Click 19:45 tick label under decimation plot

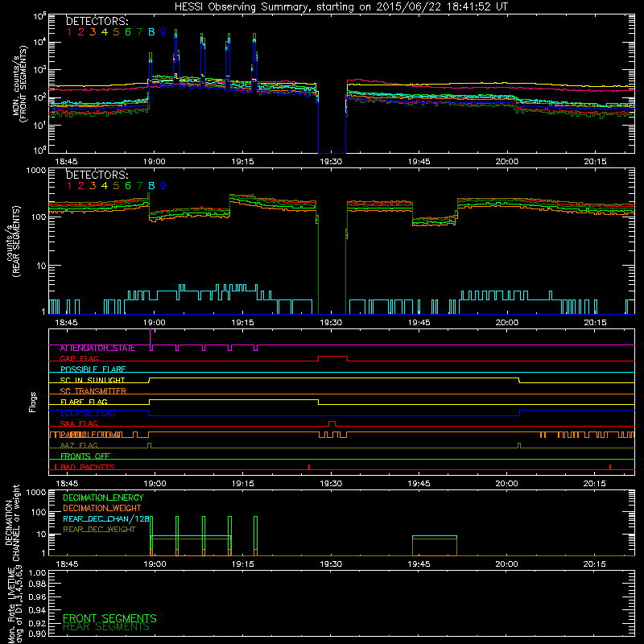click(419, 564)
